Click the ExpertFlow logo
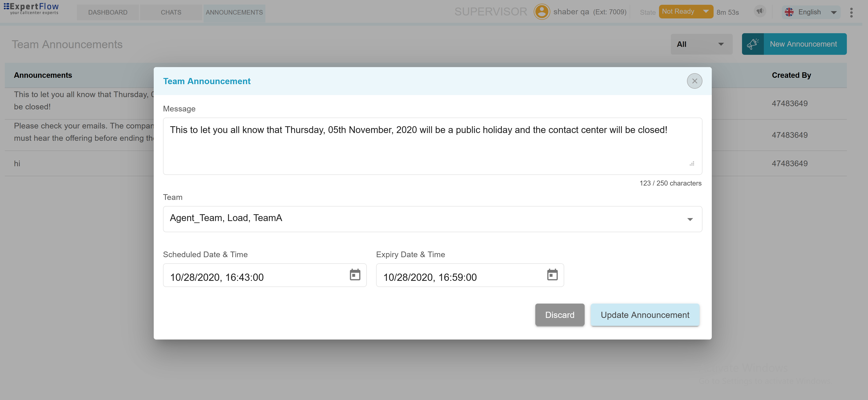 point(31,9)
